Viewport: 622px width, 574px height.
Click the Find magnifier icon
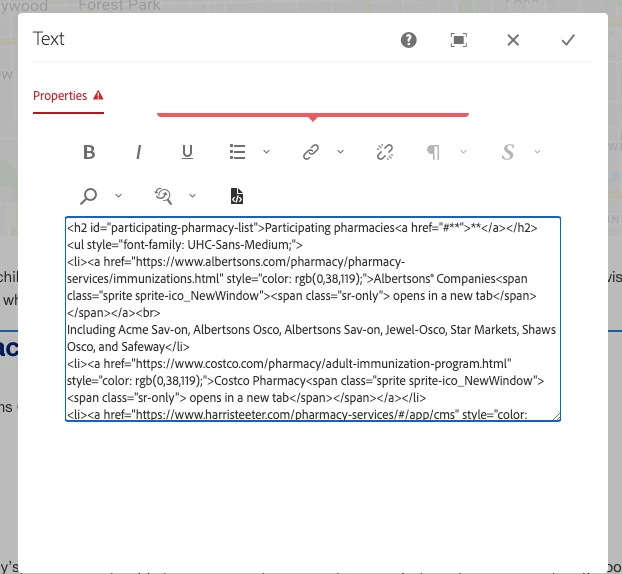click(x=88, y=196)
